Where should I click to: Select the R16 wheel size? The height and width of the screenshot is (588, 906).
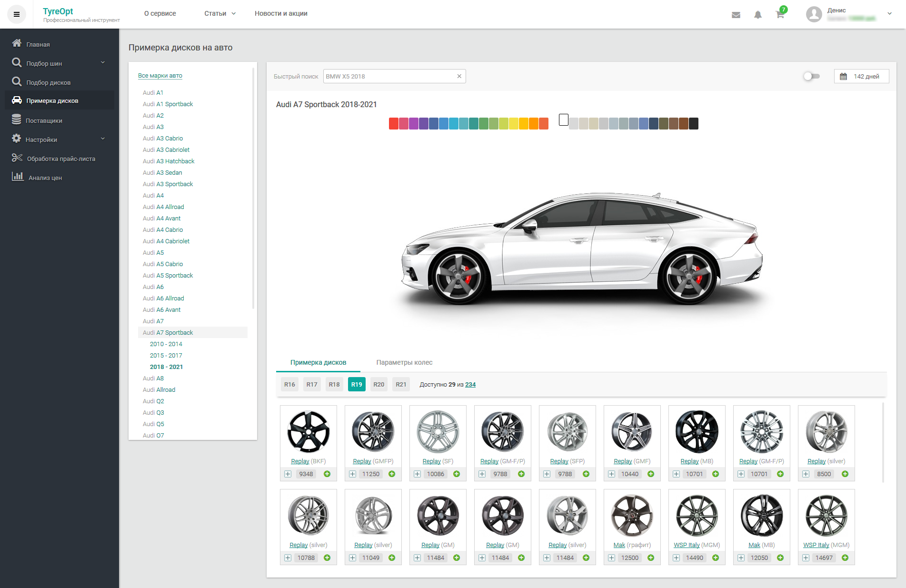[289, 384]
